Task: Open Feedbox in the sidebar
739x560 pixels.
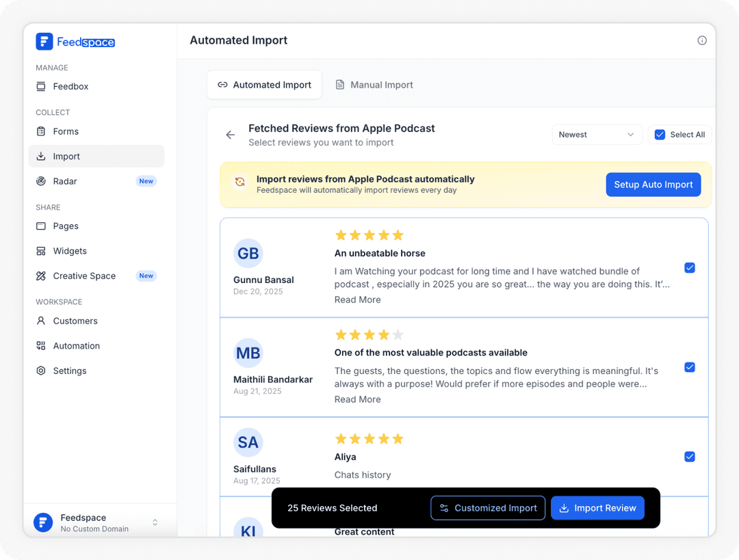Action: tap(96, 87)
